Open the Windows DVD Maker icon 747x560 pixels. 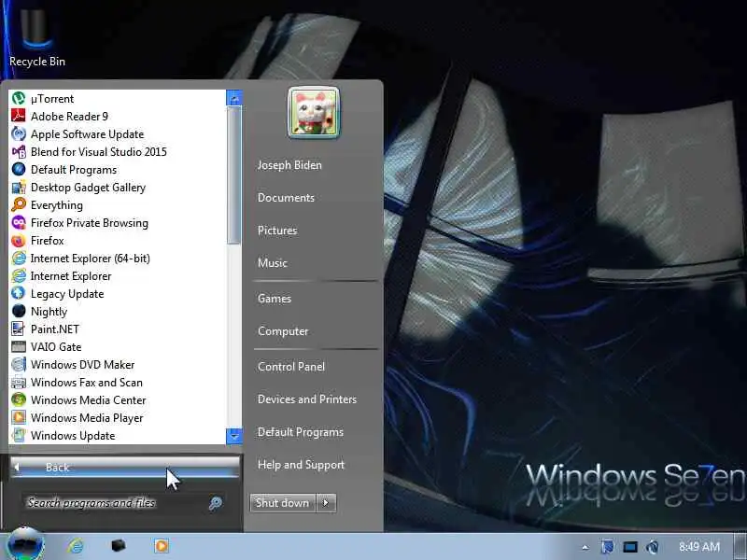pyautogui.click(x=19, y=364)
